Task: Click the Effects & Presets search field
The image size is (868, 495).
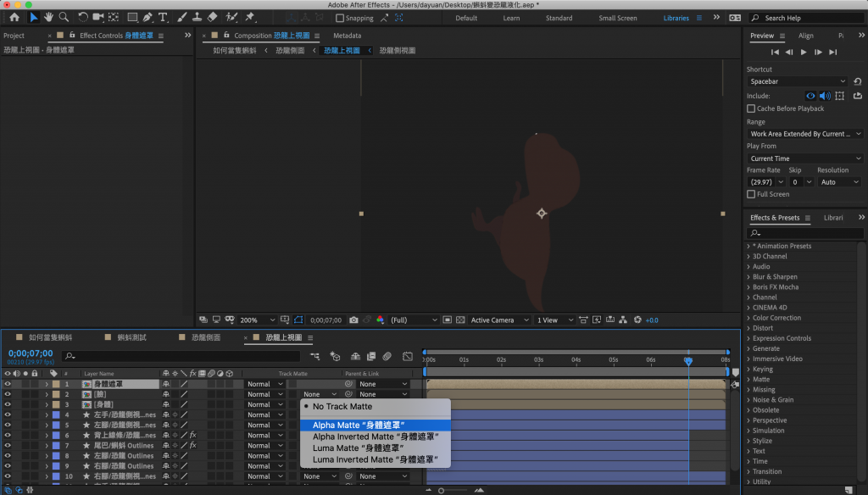Action: [804, 233]
